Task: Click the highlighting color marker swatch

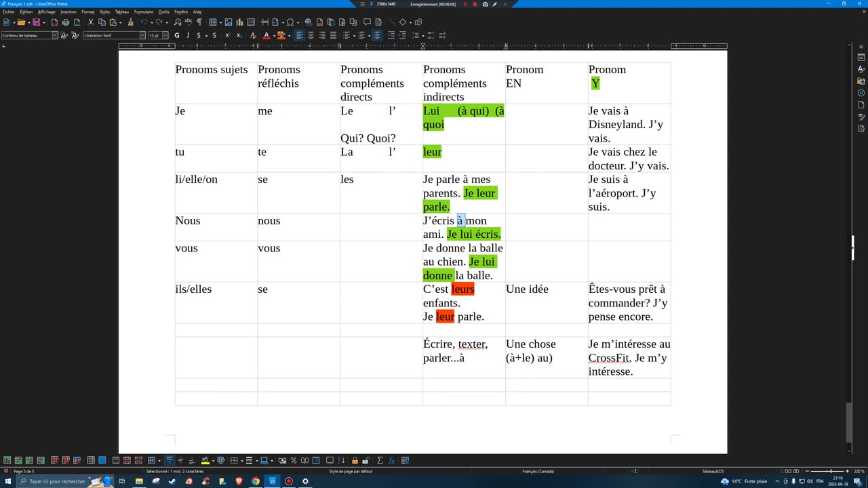Action: (x=281, y=35)
